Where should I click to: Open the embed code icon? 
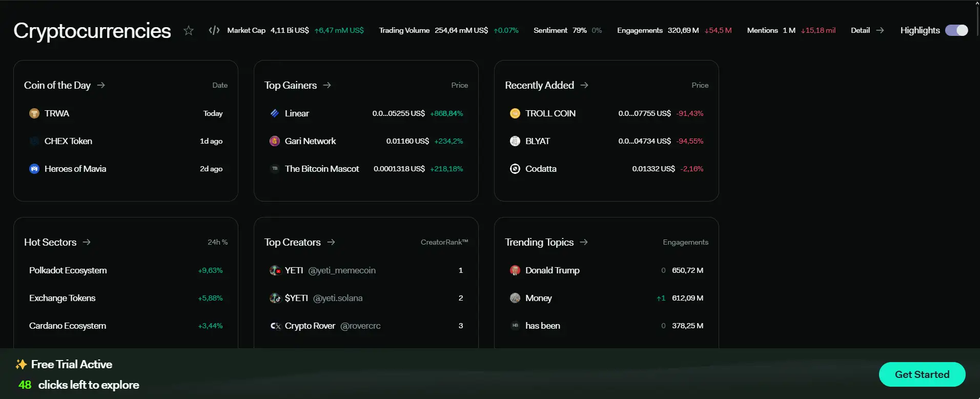coord(214,31)
